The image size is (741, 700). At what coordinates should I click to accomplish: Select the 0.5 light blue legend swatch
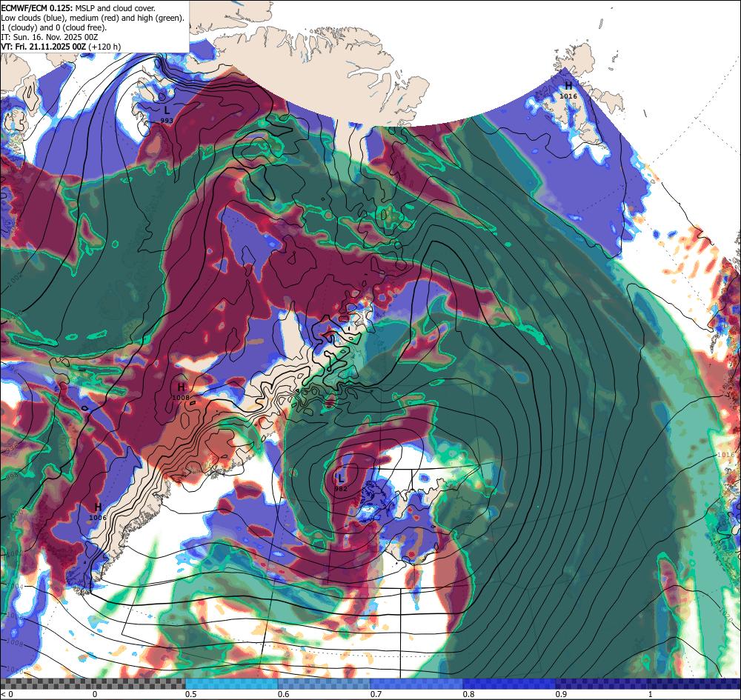(231, 684)
